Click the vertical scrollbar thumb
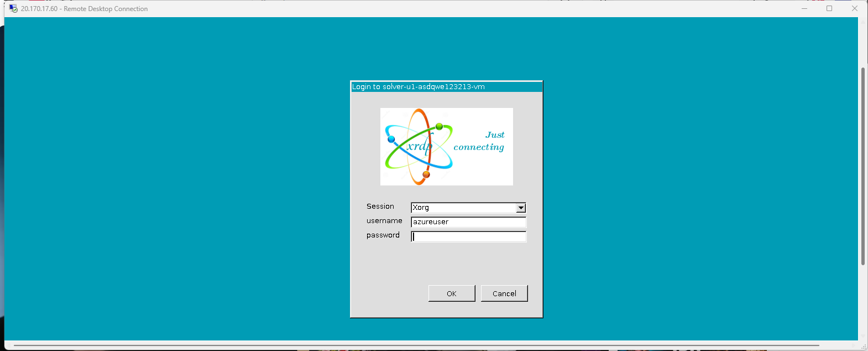This screenshot has width=868, height=351. point(863,166)
